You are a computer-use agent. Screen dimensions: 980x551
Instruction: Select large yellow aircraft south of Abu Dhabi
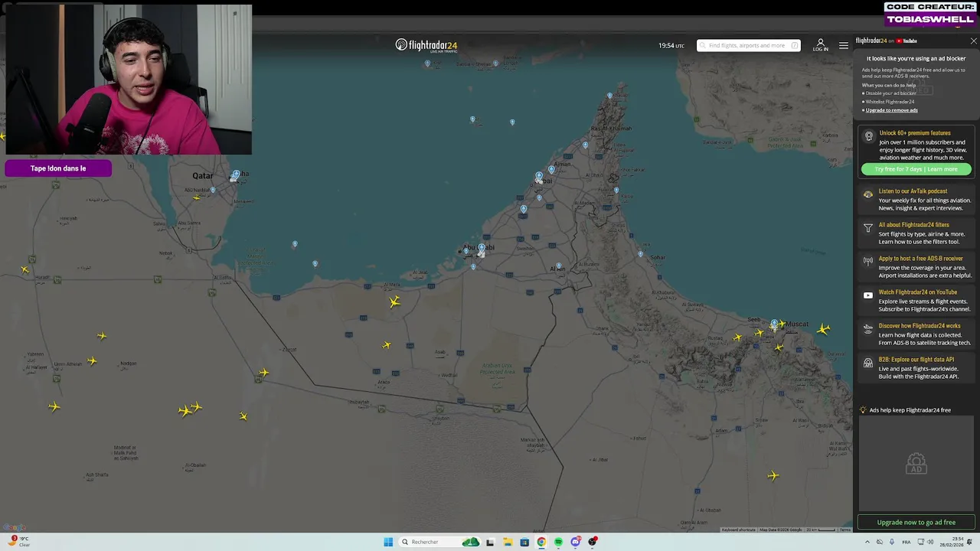tap(394, 302)
